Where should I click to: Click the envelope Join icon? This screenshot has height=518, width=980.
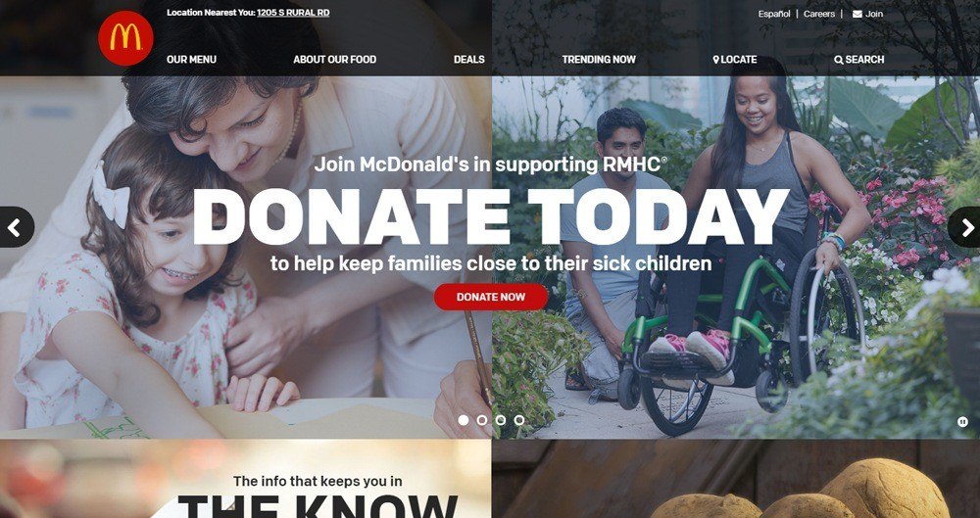pos(857,14)
